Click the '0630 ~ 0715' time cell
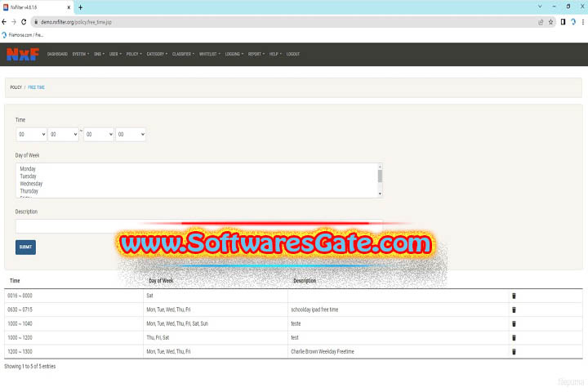 [x=20, y=310]
